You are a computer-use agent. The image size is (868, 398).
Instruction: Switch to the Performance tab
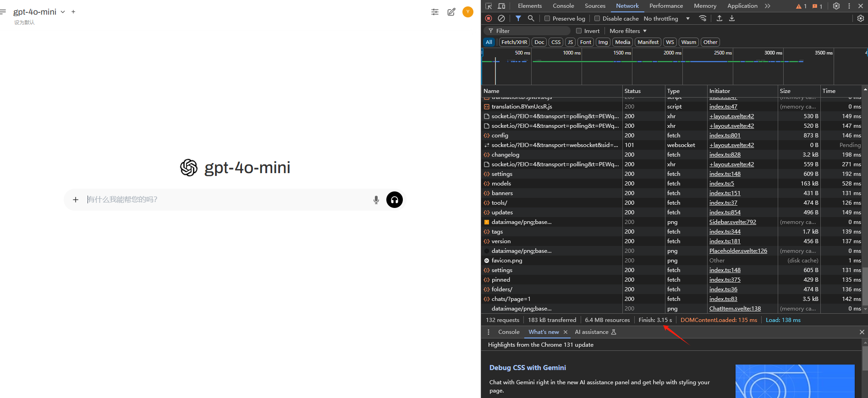coord(666,6)
